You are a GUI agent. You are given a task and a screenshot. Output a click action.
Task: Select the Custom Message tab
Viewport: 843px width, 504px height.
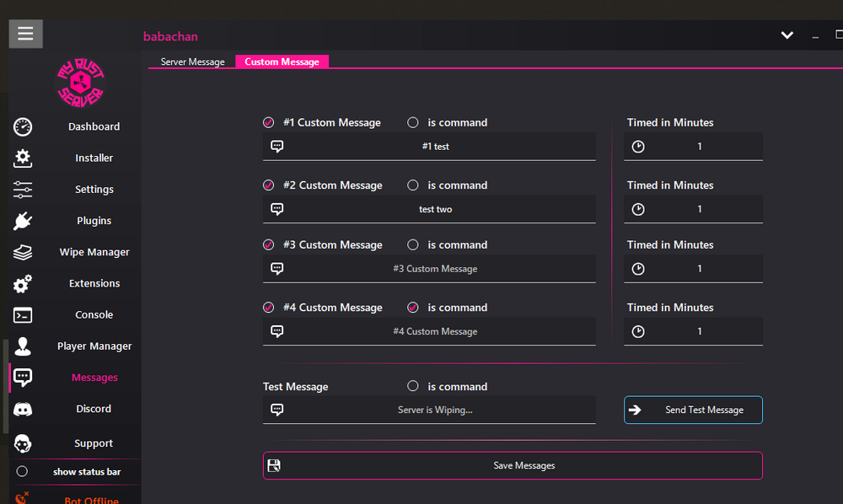coord(282,62)
